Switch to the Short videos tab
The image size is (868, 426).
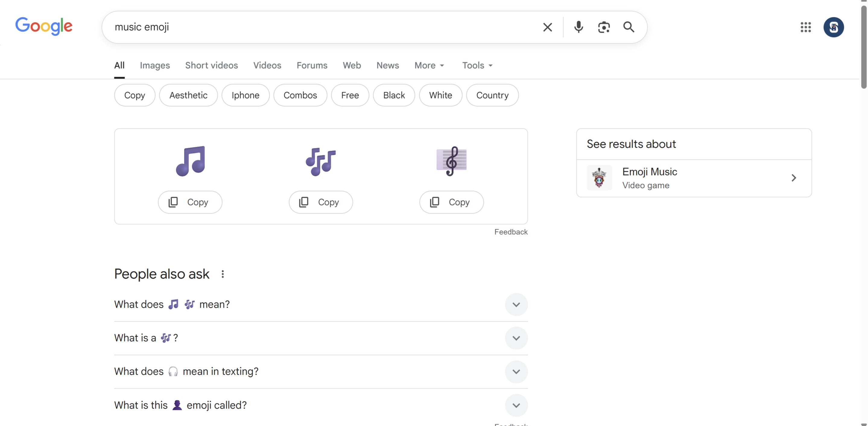click(x=211, y=66)
